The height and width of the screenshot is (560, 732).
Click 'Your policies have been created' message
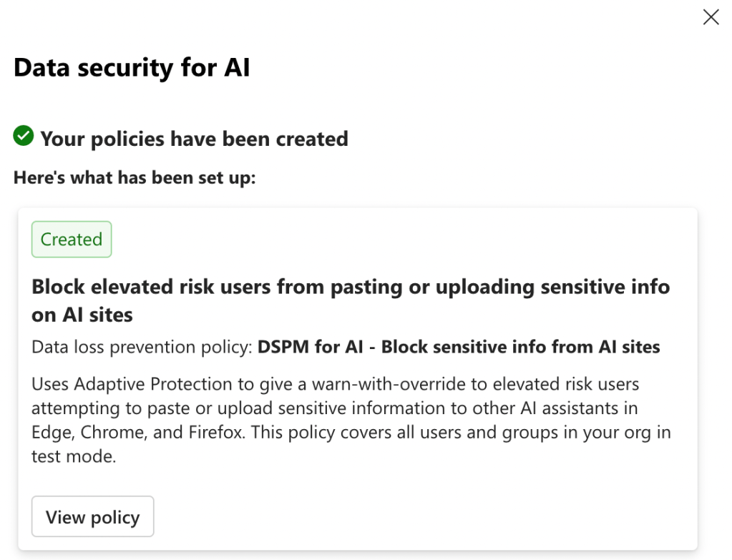point(194,139)
